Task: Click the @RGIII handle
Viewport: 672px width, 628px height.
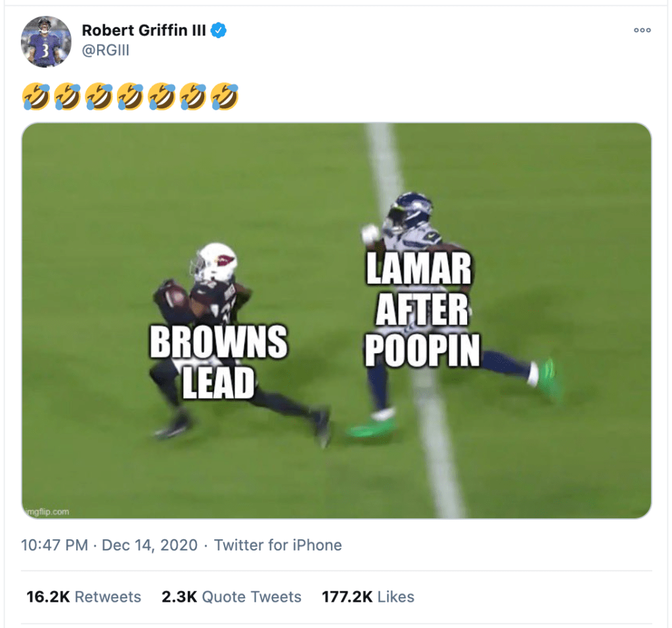Action: (105, 50)
